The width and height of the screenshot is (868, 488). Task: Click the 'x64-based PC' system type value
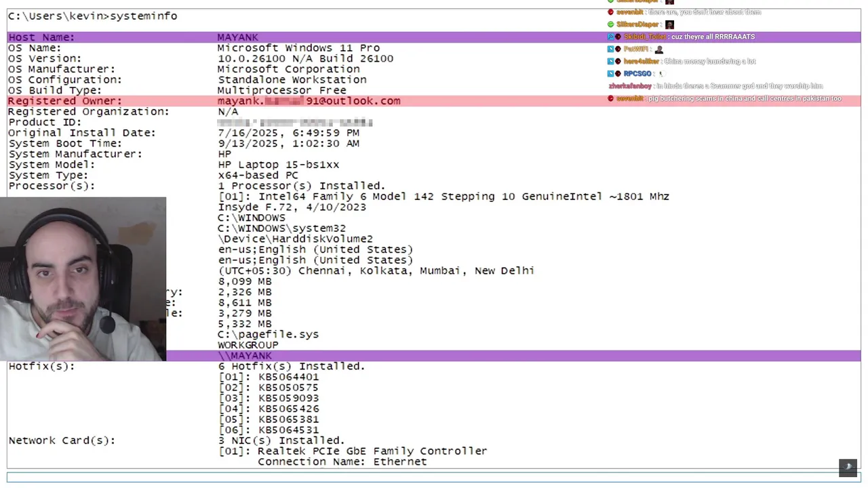[258, 175]
